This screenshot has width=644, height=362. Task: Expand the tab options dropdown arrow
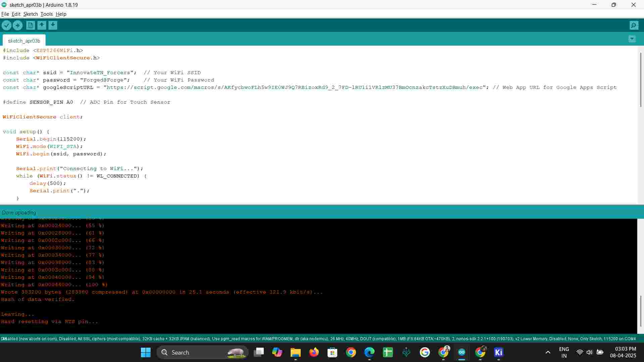pyautogui.click(x=632, y=39)
